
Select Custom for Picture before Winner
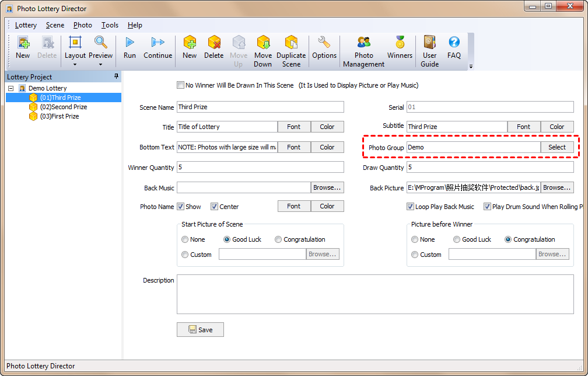[x=415, y=255]
